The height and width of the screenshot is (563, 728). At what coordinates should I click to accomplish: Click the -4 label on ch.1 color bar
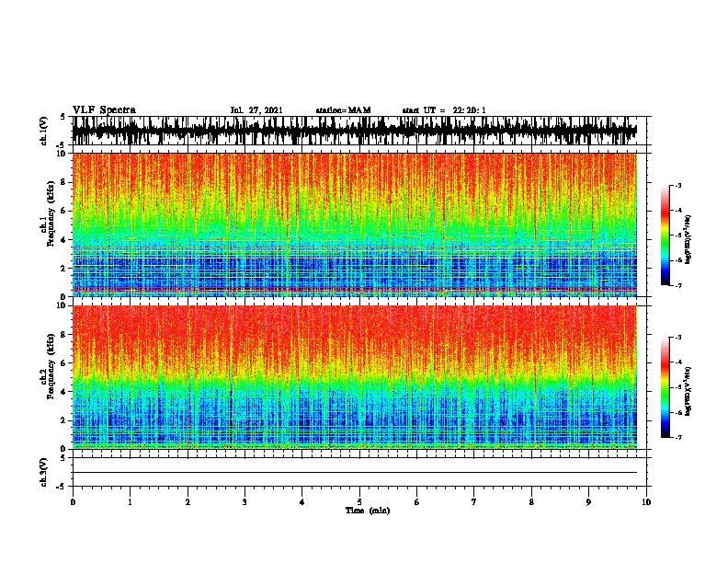click(678, 211)
